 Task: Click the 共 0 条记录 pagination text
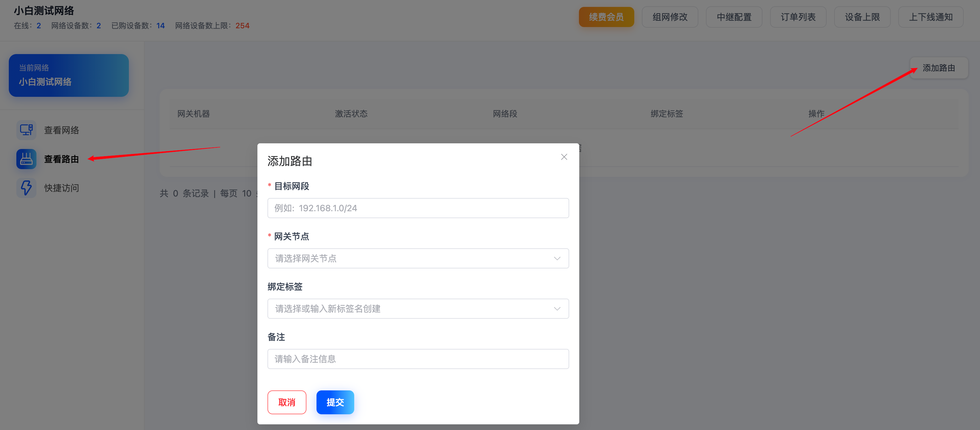[x=184, y=193]
